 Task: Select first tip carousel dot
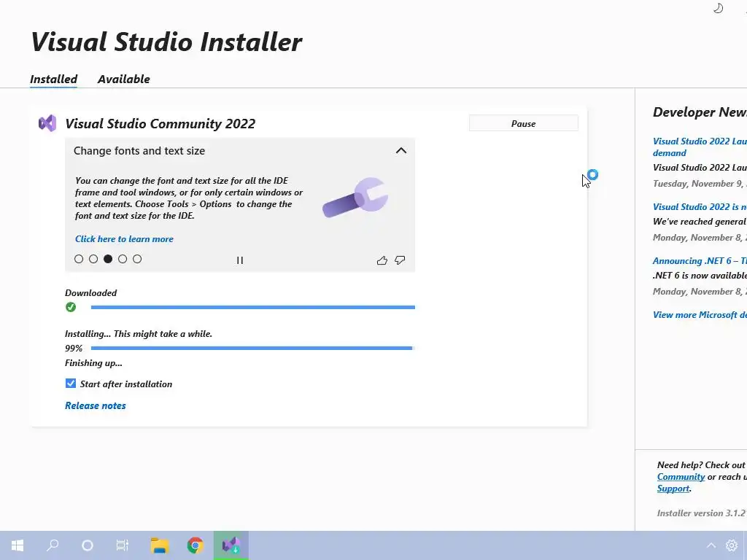[79, 259]
